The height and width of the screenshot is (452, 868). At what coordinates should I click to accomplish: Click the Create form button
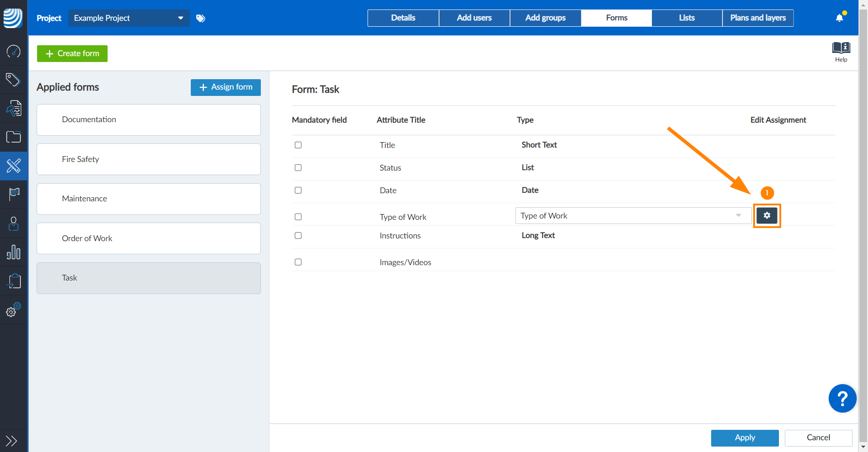click(72, 53)
